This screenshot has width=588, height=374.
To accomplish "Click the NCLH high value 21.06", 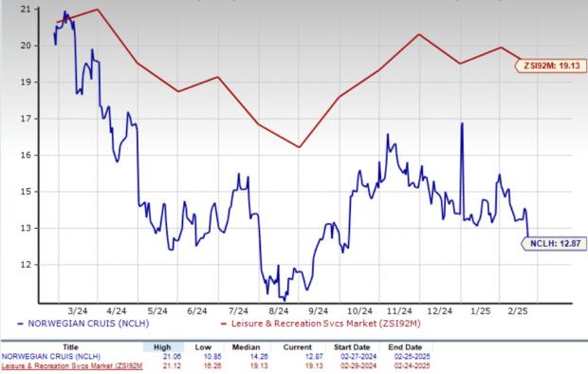I will pos(171,357).
